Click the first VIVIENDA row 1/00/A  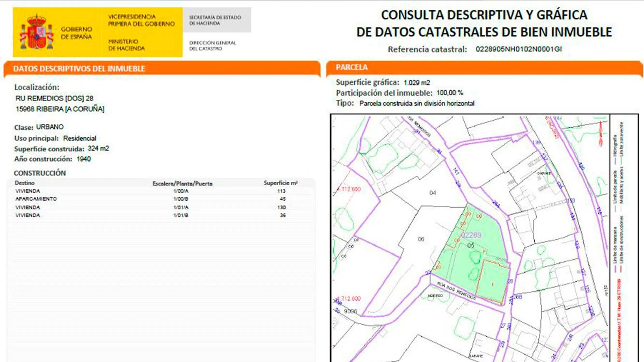pos(28,191)
